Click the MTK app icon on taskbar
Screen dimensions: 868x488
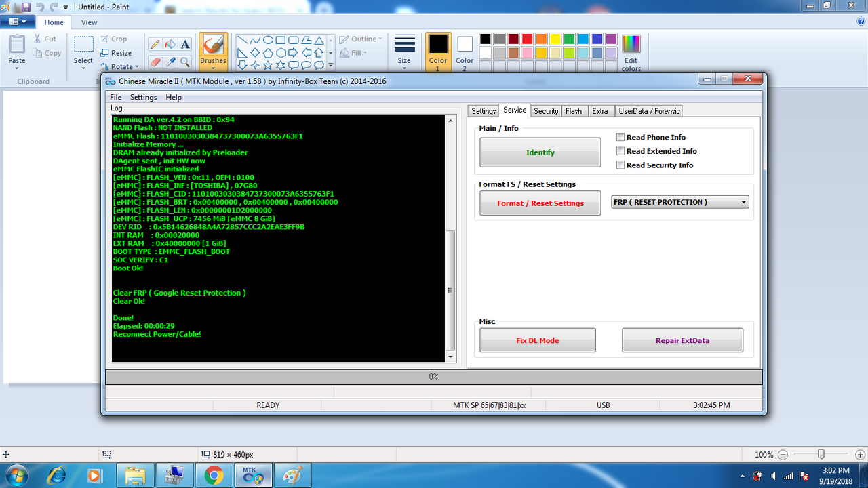point(254,476)
